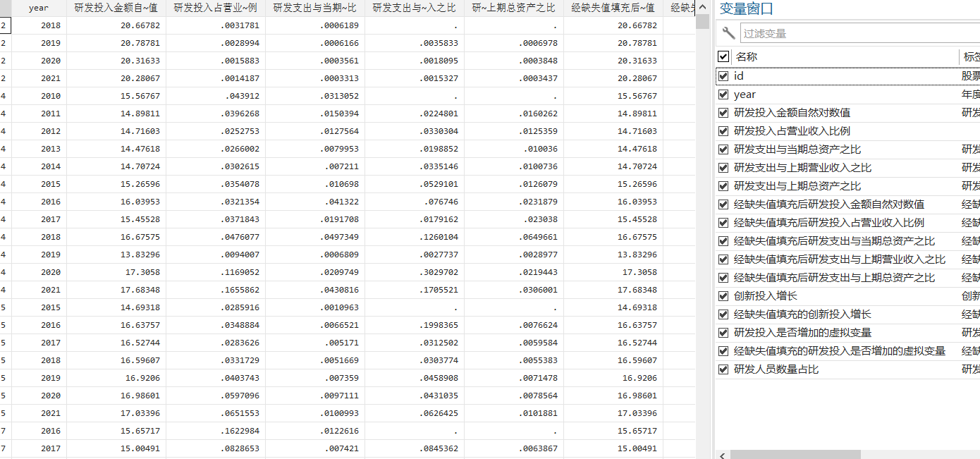Uncheck the 创新投入增长 variable checkbox
Viewport: 980px width, 459px height.
pos(723,296)
